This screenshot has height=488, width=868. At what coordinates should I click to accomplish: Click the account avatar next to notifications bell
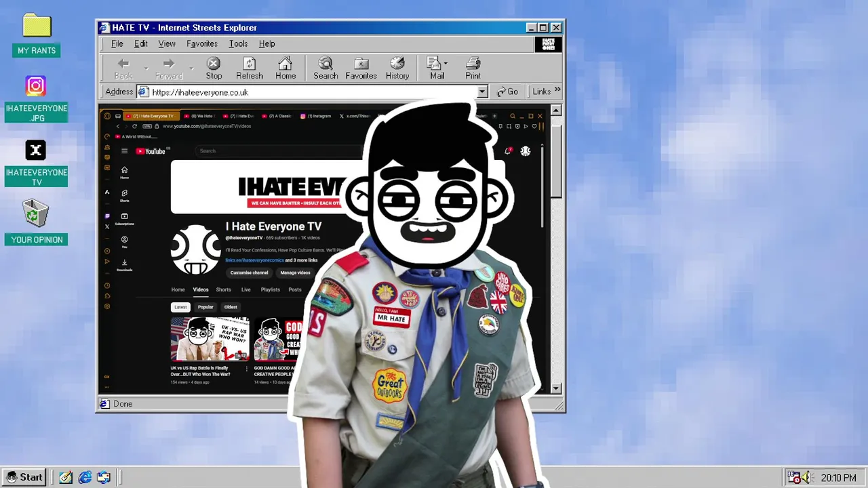525,151
